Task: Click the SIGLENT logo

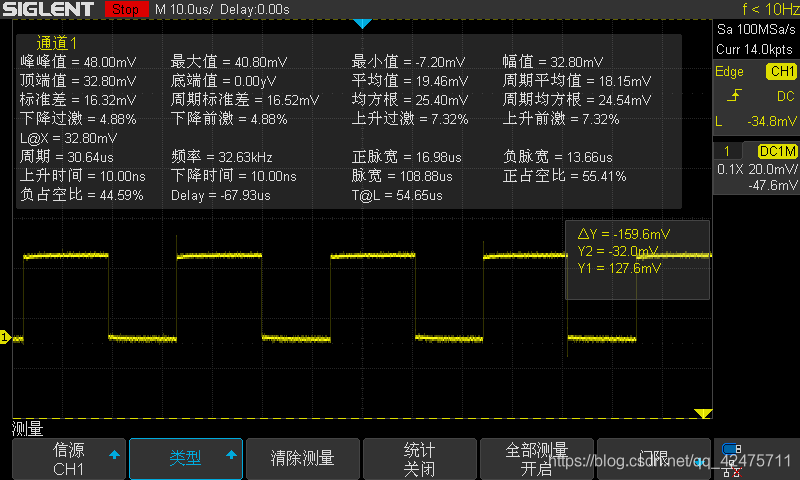Action: coord(48,9)
